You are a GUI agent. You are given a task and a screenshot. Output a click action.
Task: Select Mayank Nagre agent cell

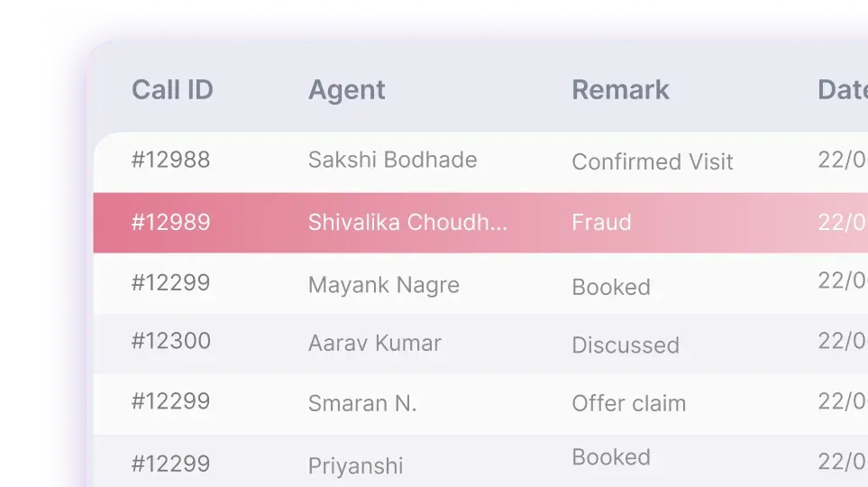[x=384, y=285]
